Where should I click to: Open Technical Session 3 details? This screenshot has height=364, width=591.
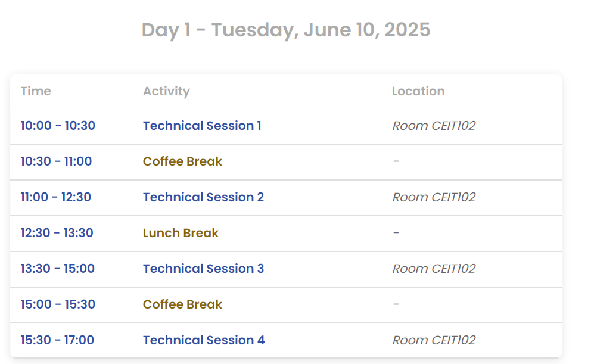(x=203, y=269)
